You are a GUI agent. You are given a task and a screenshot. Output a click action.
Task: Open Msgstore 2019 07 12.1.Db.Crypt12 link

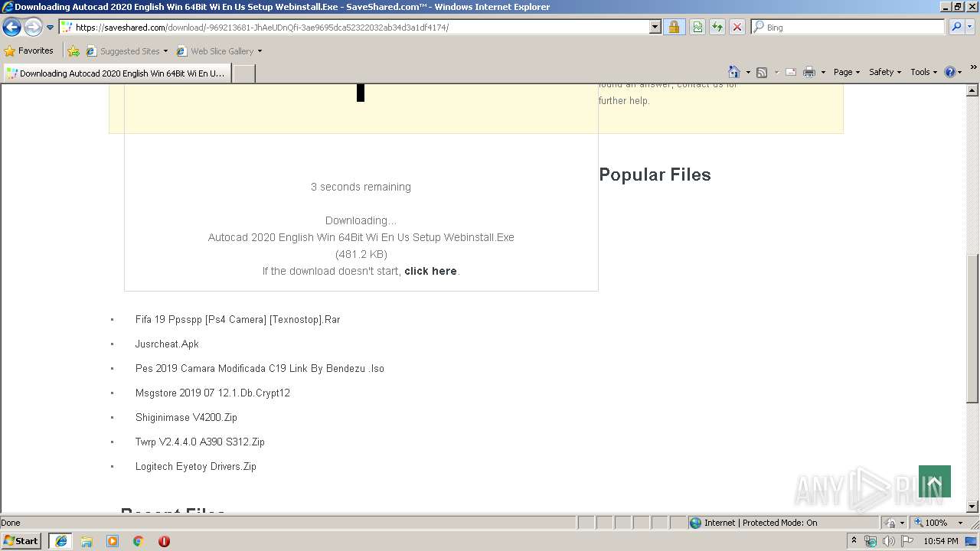pos(213,393)
